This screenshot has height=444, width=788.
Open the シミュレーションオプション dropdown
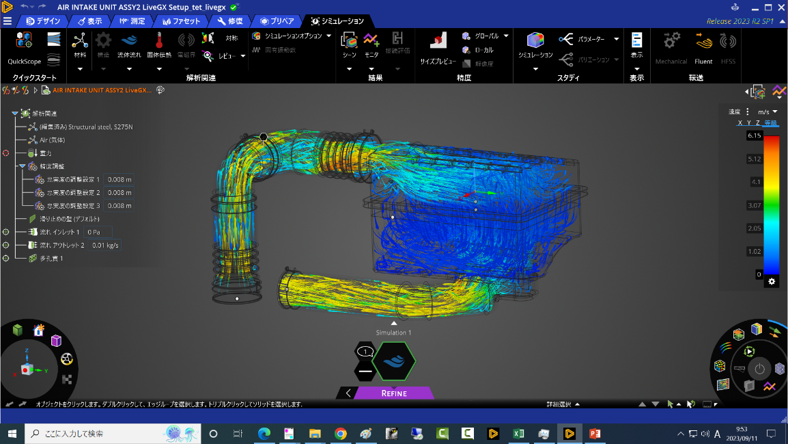(x=329, y=36)
